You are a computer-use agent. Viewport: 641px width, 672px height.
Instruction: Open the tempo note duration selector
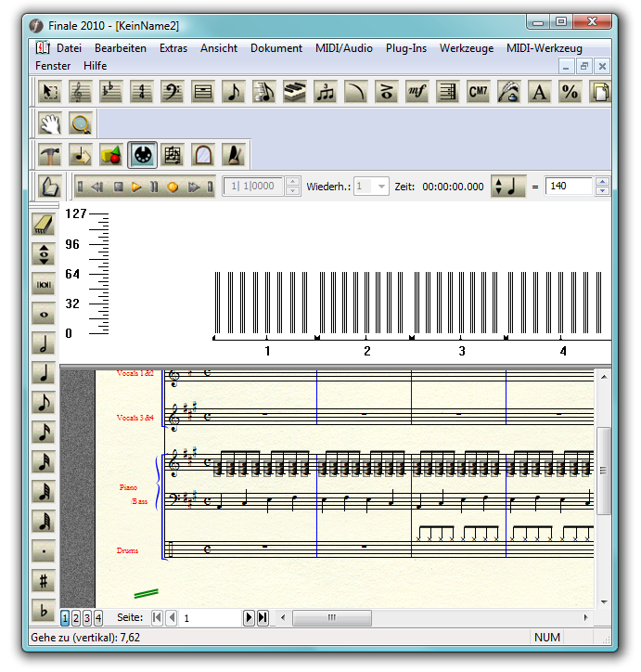[508, 187]
